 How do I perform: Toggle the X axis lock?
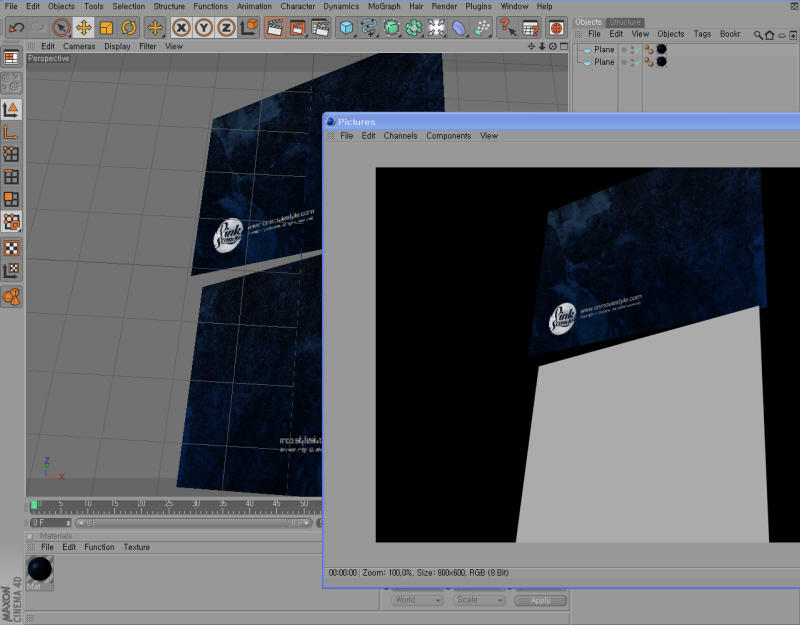[181, 27]
